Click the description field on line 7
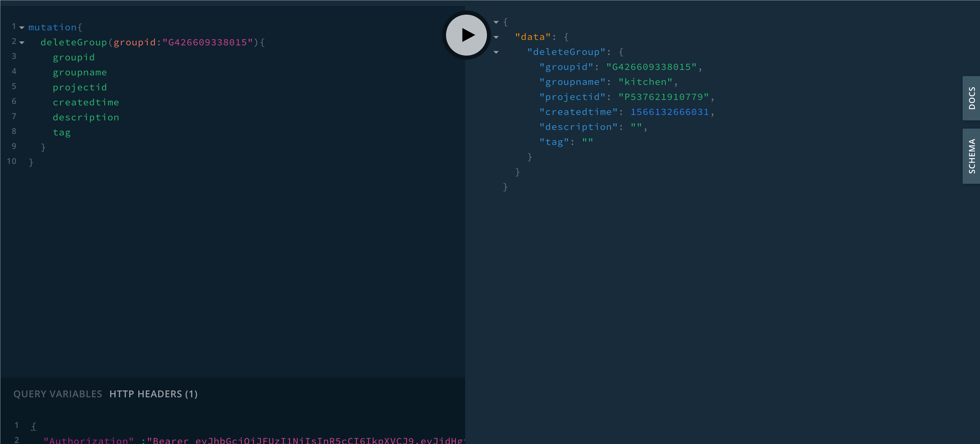This screenshot has height=444, width=980. click(86, 117)
